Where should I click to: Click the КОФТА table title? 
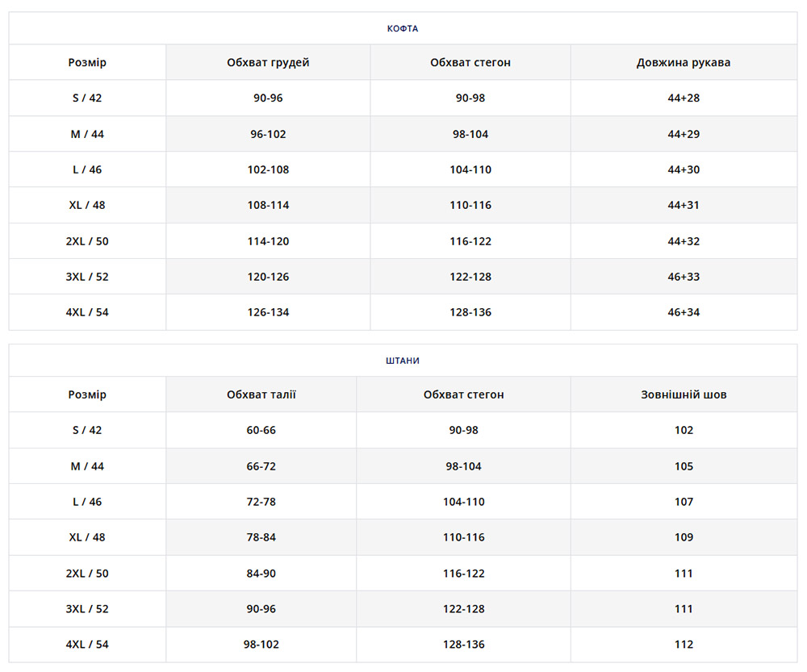click(403, 28)
